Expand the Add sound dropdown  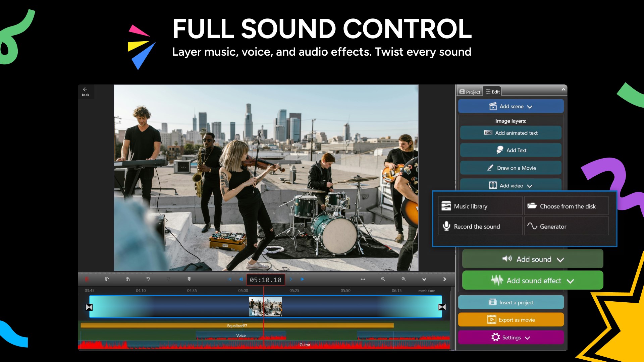coord(533,259)
